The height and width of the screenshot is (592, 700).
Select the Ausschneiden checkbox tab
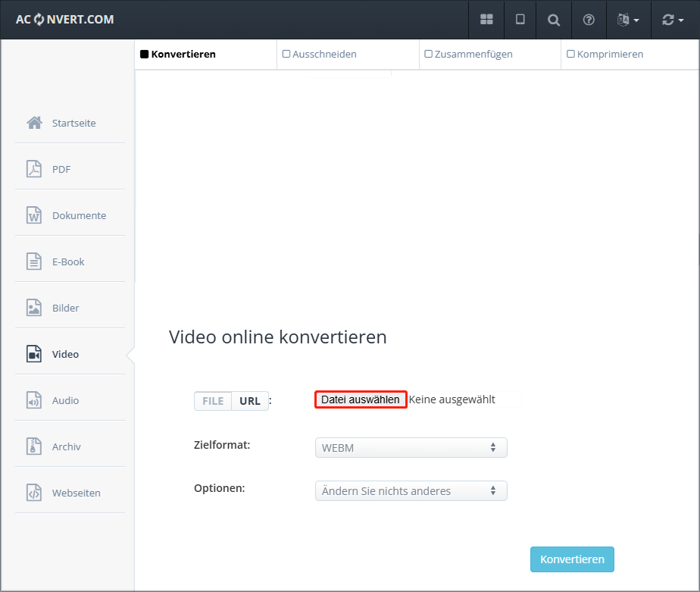320,55
